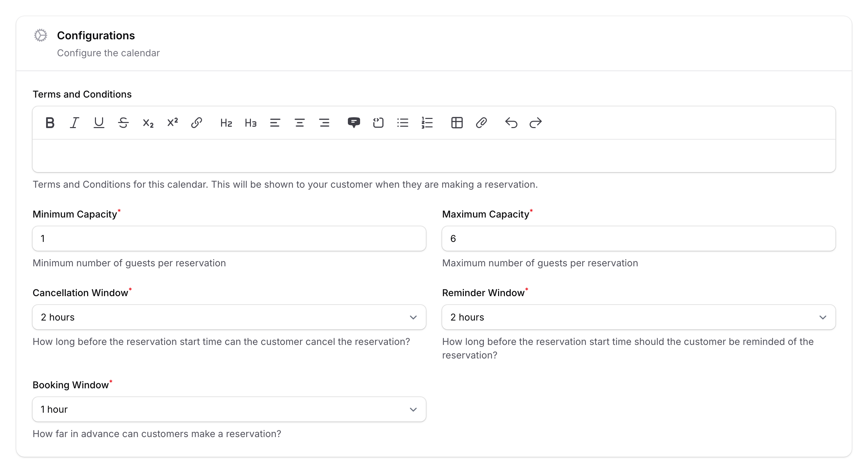Image resolution: width=868 pixels, height=473 pixels.
Task: Apply Heading 2 style
Action: point(226,123)
